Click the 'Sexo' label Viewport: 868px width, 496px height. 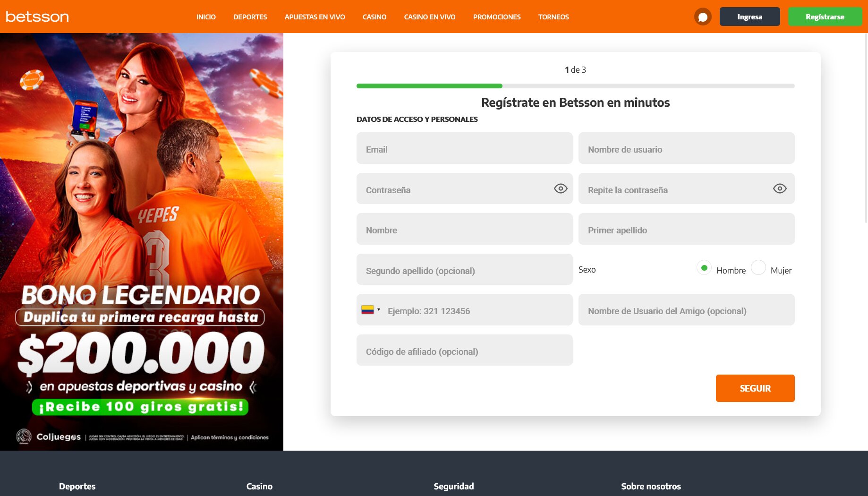click(x=587, y=270)
